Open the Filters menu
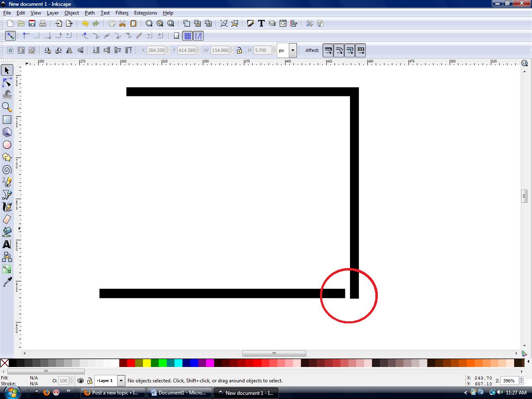This screenshot has width=532, height=399. point(122,13)
